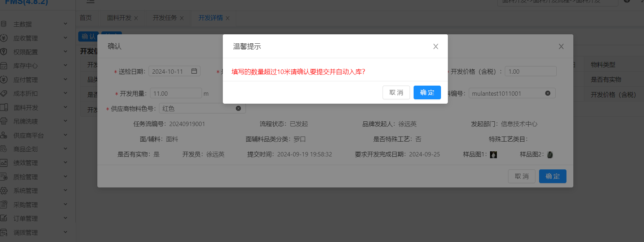The image size is (644, 242).
Task: Expand the 采购管理 menu chevron
Action: click(x=65, y=204)
